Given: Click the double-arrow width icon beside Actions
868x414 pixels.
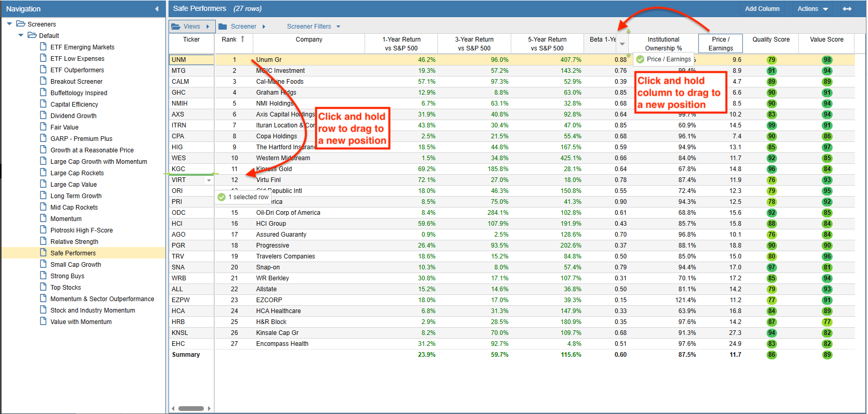Looking at the screenshot, I should point(847,9).
